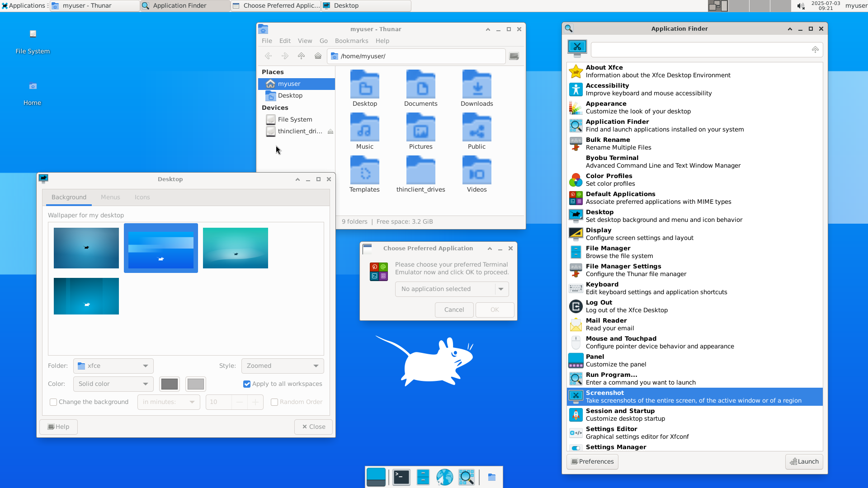Click Cancel in Choose Preferred Application
The image size is (868, 488).
tap(454, 310)
